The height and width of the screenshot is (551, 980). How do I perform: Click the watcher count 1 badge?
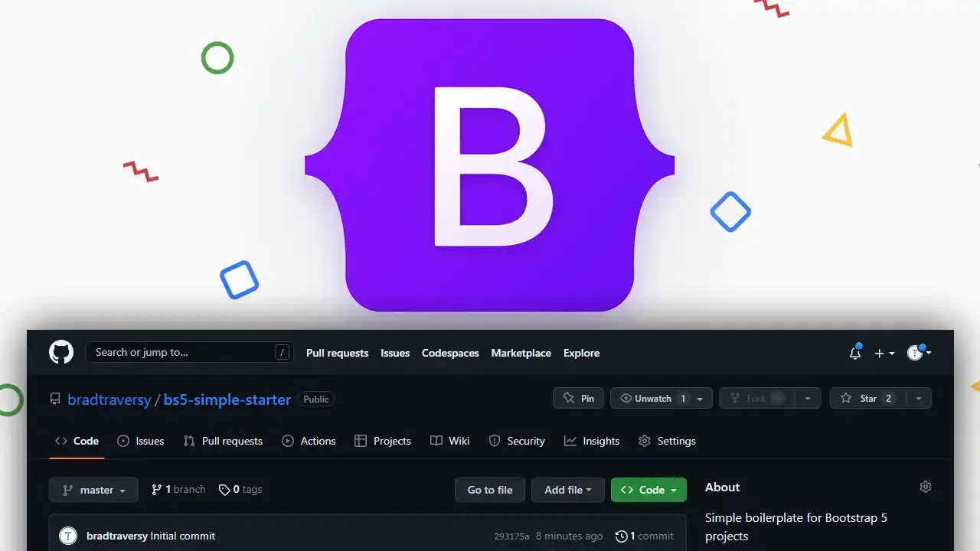pyautogui.click(x=683, y=399)
